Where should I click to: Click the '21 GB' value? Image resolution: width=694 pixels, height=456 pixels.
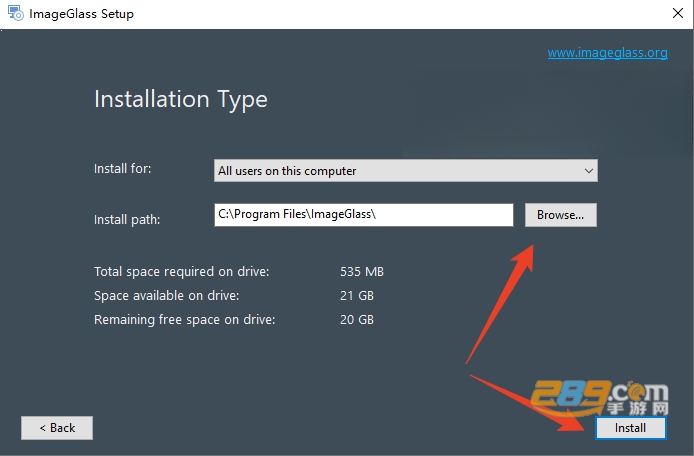357,295
